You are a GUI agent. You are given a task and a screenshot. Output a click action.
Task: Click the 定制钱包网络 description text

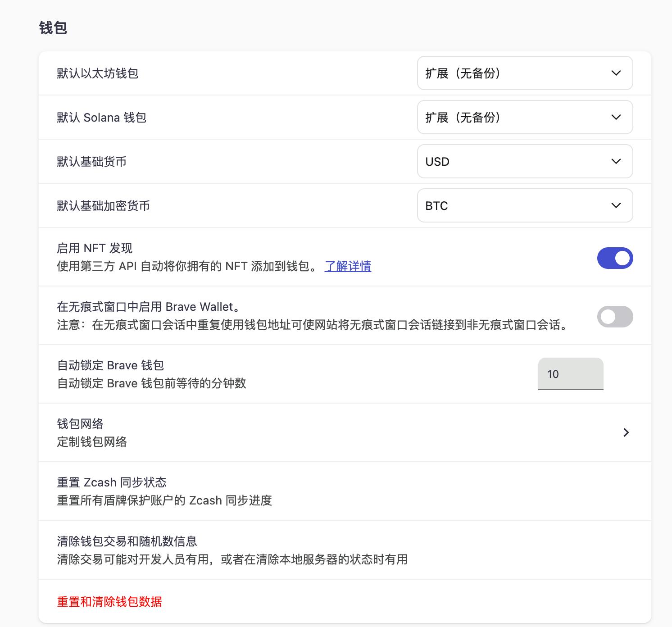(x=92, y=442)
